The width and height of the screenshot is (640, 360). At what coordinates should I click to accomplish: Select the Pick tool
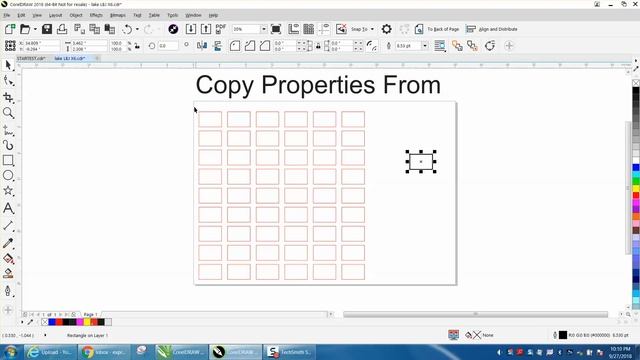pyautogui.click(x=8, y=65)
